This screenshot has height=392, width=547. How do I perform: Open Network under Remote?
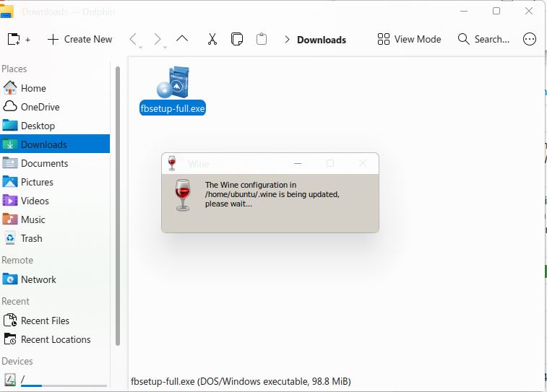pyautogui.click(x=55, y=279)
